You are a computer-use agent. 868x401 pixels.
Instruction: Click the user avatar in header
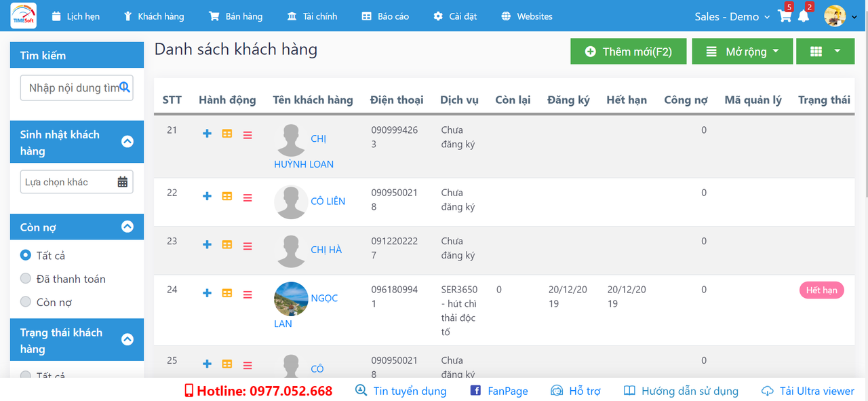[x=835, y=16]
